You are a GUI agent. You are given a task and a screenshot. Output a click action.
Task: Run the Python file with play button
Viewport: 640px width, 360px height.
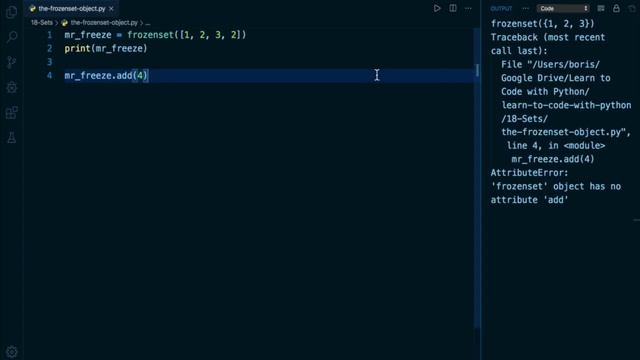pos(437,8)
